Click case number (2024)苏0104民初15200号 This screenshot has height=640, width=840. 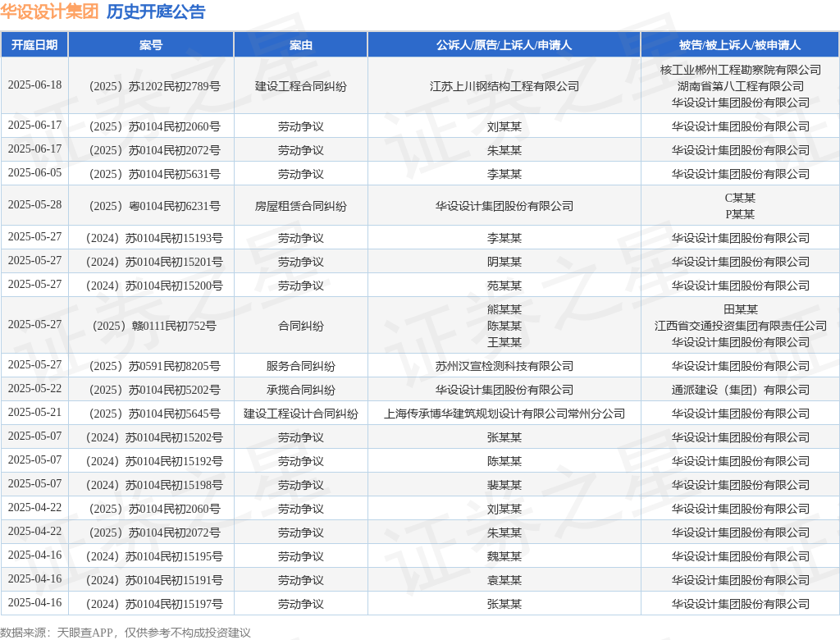coord(154,286)
